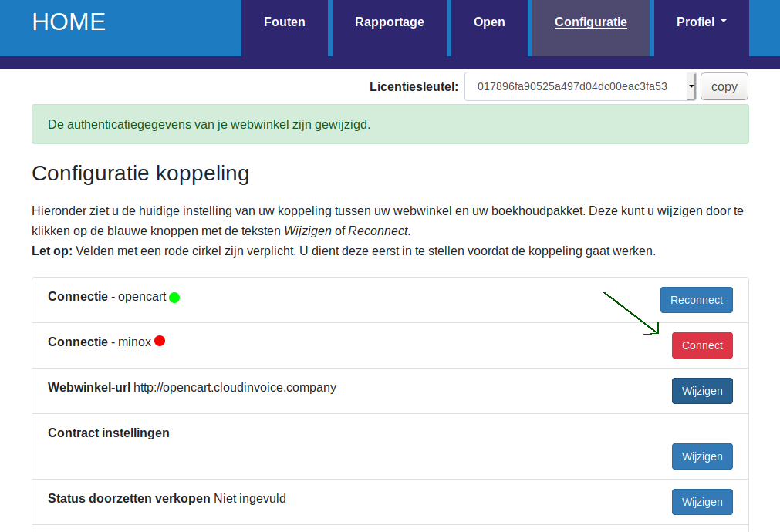Open the Profiel dropdown caret
Image resolution: width=780 pixels, height=532 pixels.
pos(724,22)
